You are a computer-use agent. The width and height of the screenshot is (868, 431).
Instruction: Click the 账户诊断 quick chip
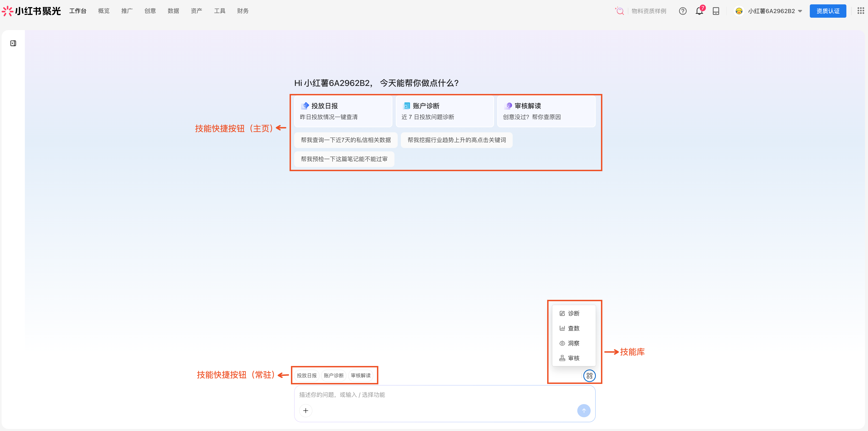coord(333,375)
